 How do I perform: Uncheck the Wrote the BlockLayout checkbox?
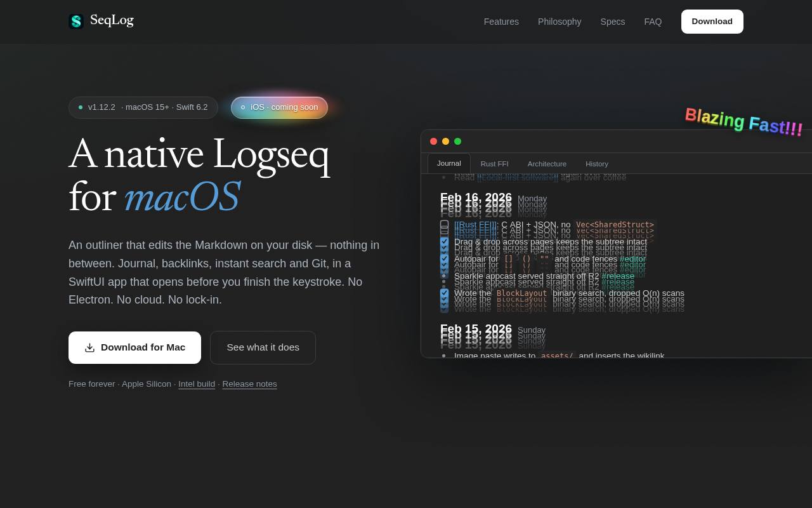point(444,293)
